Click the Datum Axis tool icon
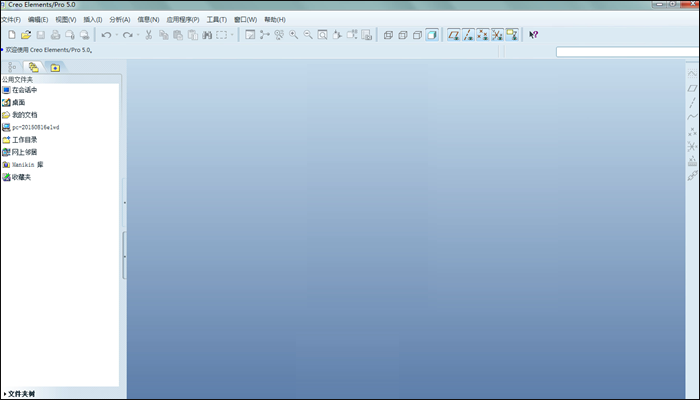The height and width of the screenshot is (400, 700). pyautogui.click(x=692, y=103)
